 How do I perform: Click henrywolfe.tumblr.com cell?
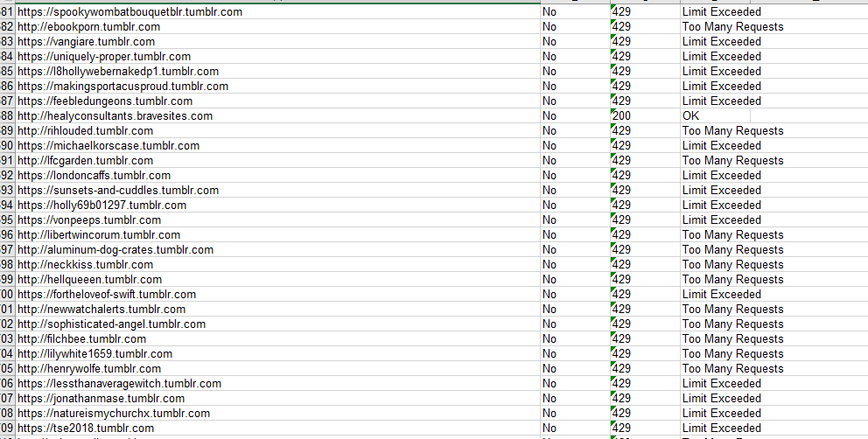(278, 369)
